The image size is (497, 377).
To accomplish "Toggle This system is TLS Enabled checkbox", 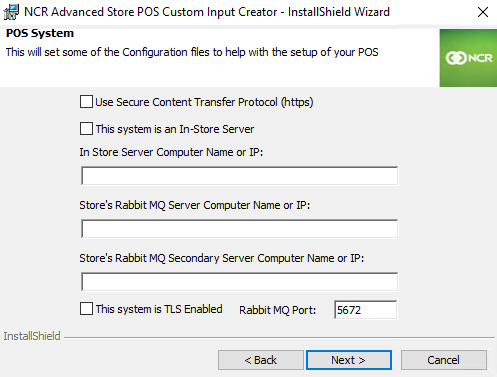I will click(86, 309).
